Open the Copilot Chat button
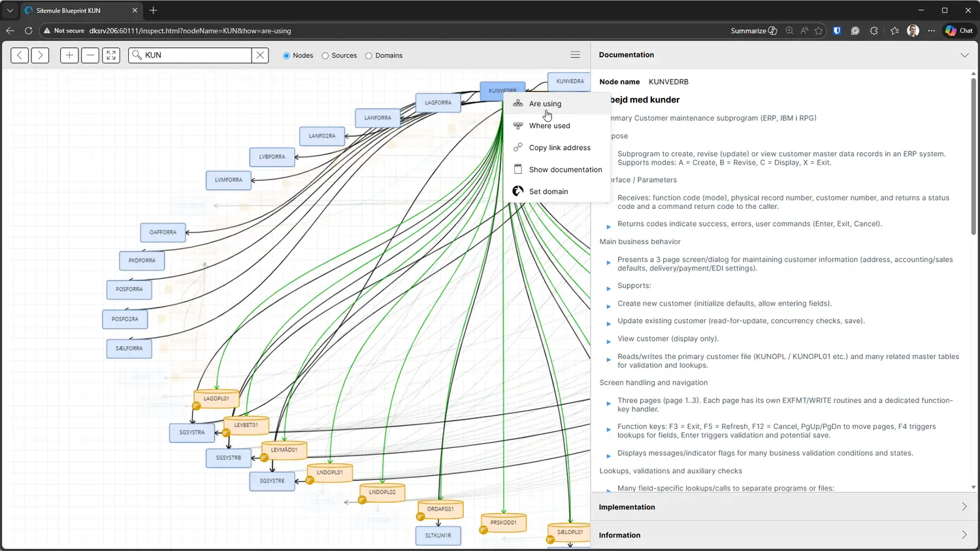This screenshot has height=551, width=980. coord(959,31)
